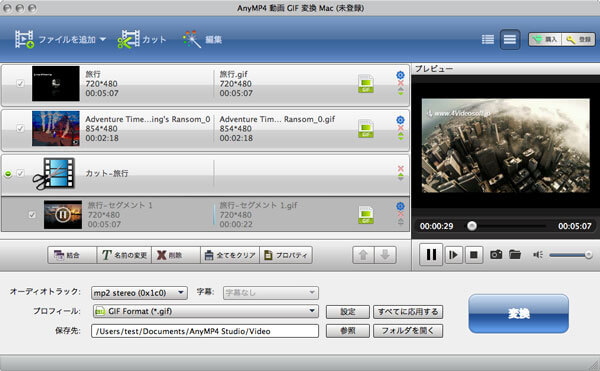Pause the preview playback

(x=431, y=254)
